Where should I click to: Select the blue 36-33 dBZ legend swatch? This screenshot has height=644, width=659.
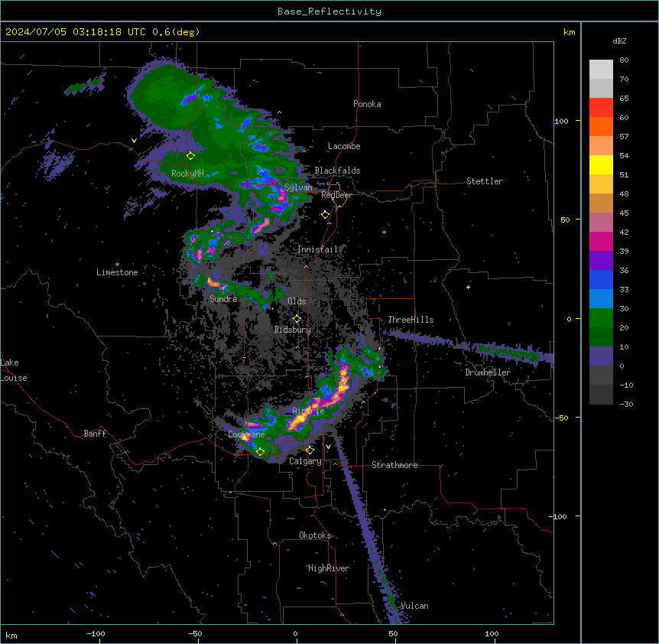tap(601, 279)
